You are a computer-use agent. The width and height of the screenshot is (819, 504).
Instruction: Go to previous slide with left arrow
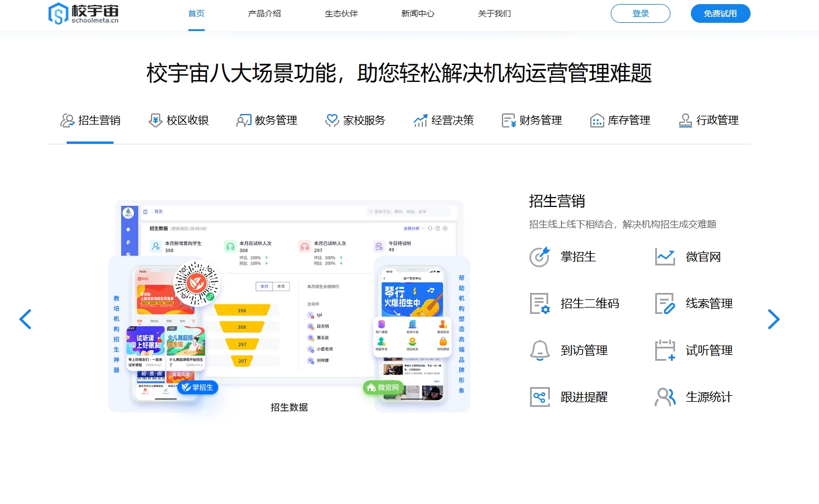25,319
